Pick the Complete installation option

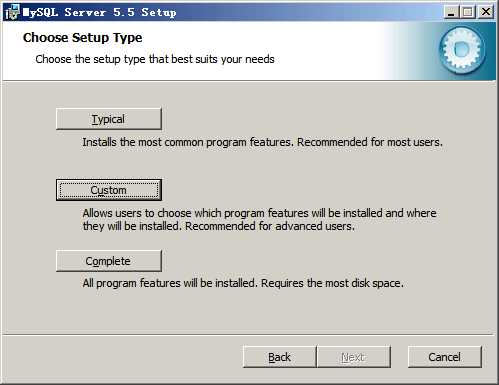tap(109, 261)
